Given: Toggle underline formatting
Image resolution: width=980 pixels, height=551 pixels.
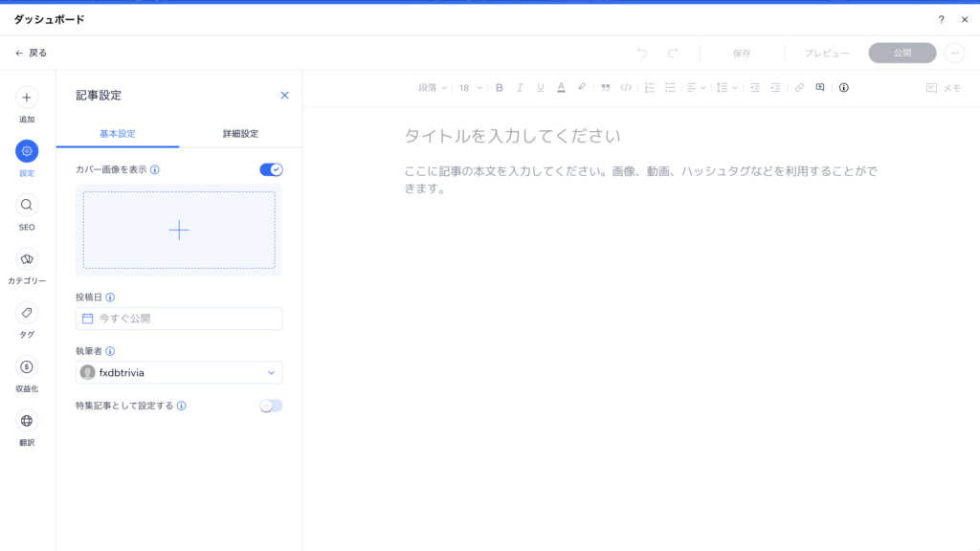Looking at the screenshot, I should click(540, 88).
